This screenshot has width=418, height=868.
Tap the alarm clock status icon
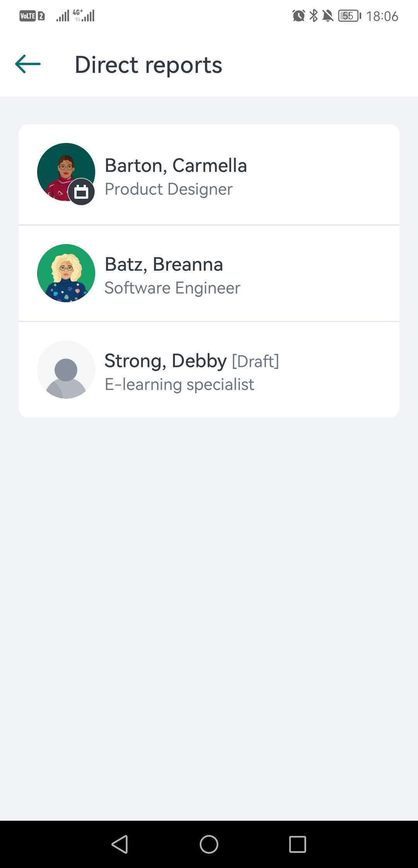click(x=298, y=16)
